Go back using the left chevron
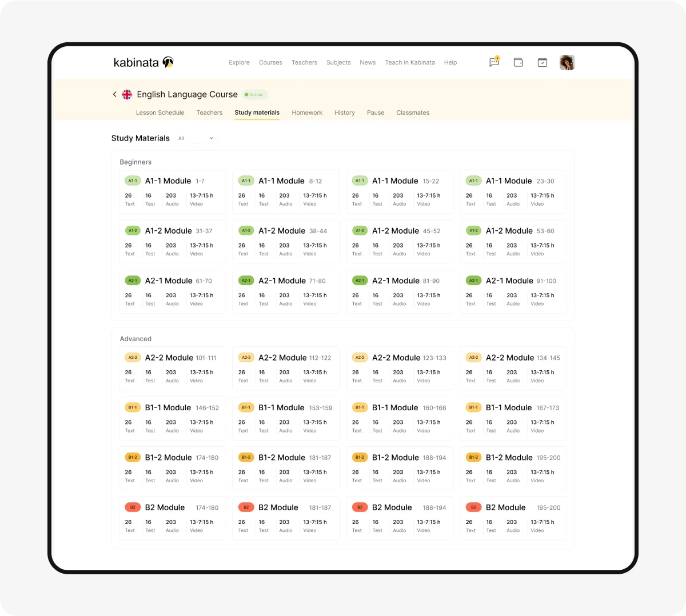 [114, 94]
